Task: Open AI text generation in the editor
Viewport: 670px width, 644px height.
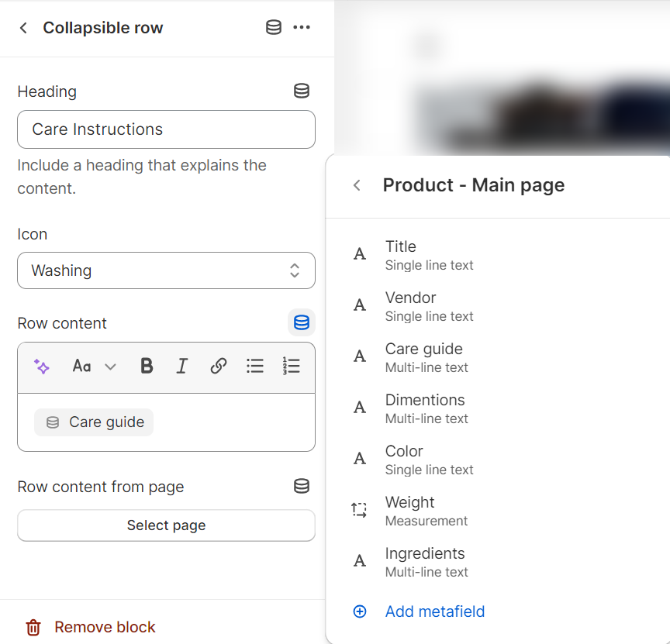Action: coord(42,366)
